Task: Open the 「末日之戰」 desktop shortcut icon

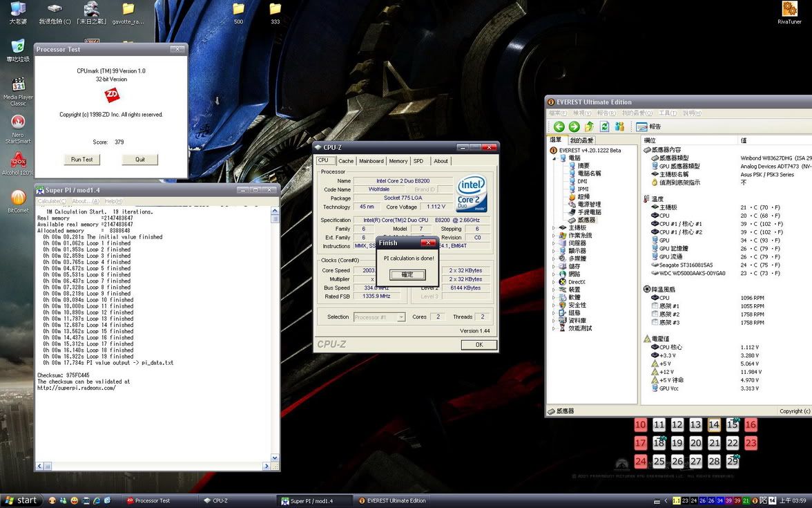Action: 92,12
